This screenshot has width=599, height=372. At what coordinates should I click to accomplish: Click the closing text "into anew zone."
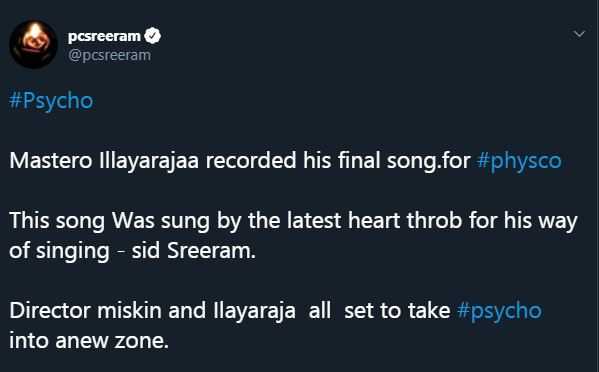[x=89, y=341]
